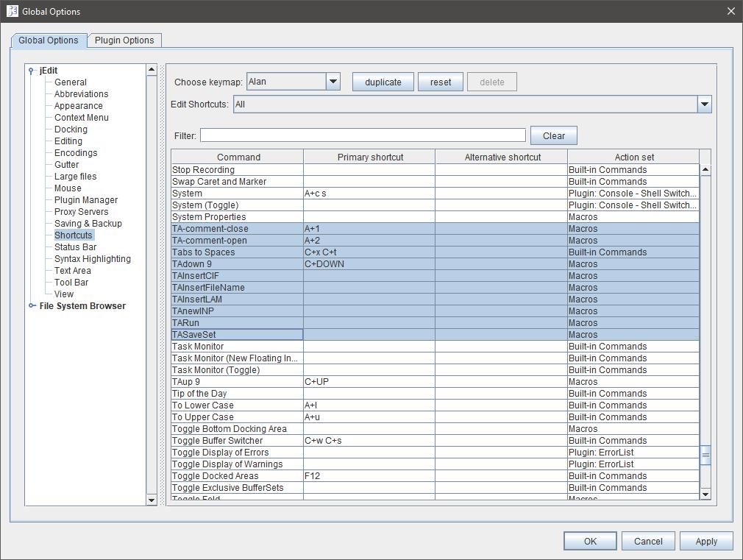Sort by the Primary shortcut column header
The width and height of the screenshot is (743, 560).
tap(370, 157)
